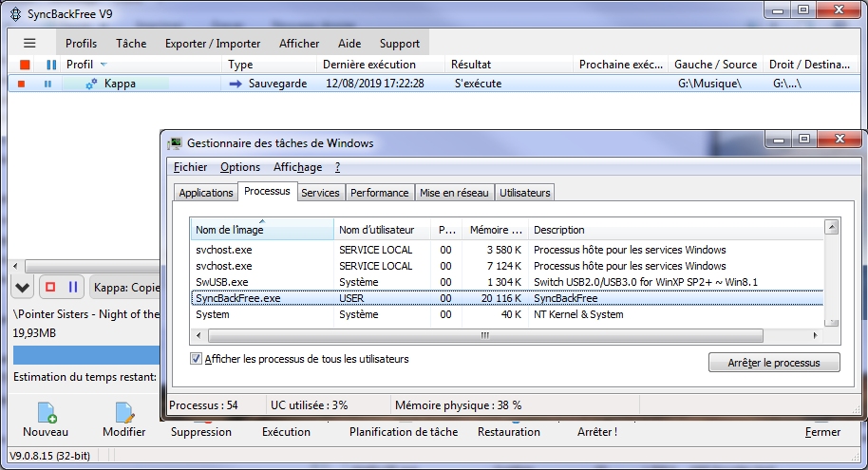Click Arrêter le processus button

click(774, 363)
